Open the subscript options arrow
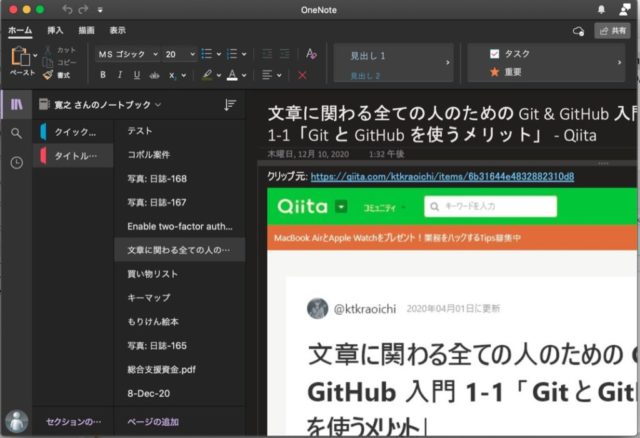Image resolution: width=640 pixels, height=438 pixels. click(184, 76)
